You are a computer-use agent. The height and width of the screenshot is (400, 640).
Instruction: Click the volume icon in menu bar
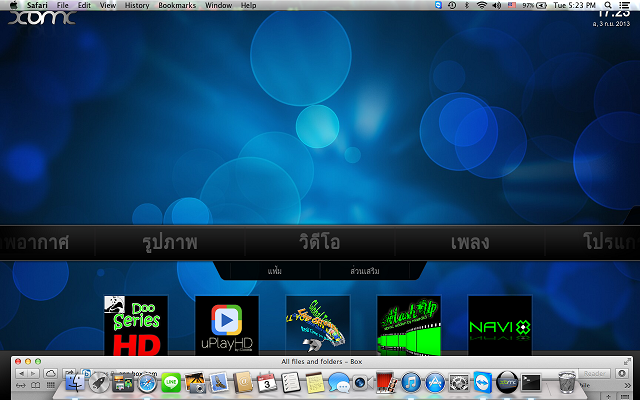click(497, 5)
